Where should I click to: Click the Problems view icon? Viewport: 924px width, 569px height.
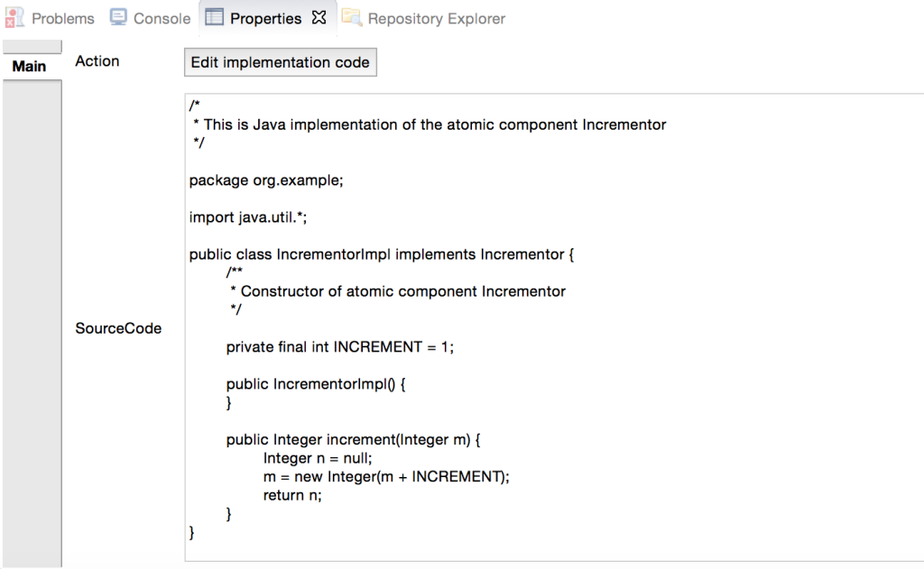coord(14,18)
